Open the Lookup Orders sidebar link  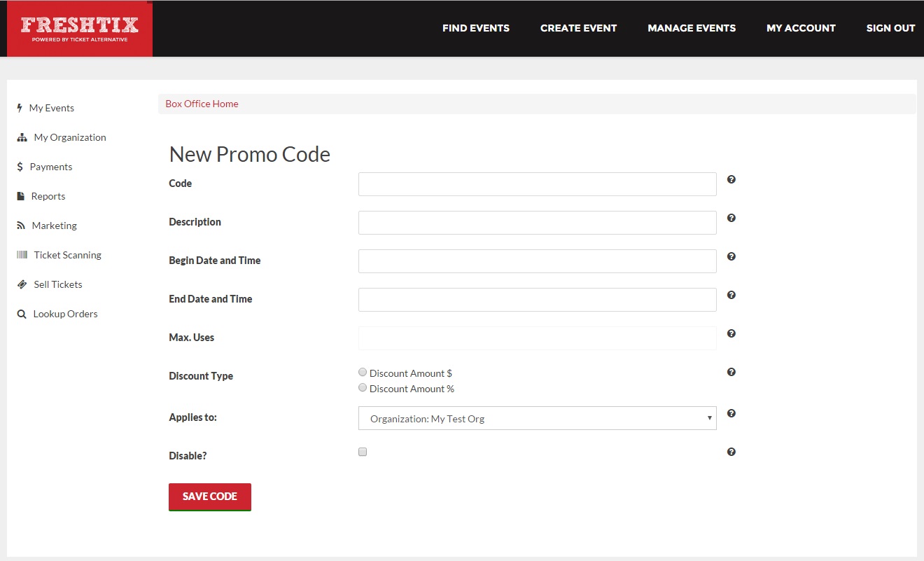click(x=66, y=314)
